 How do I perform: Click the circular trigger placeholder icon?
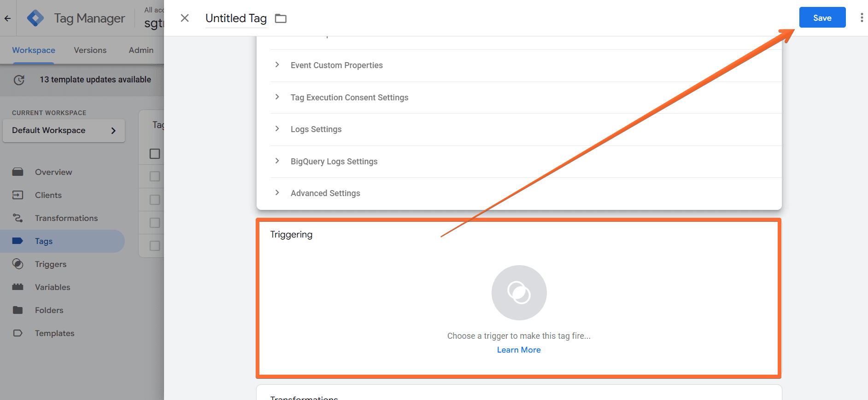(519, 293)
